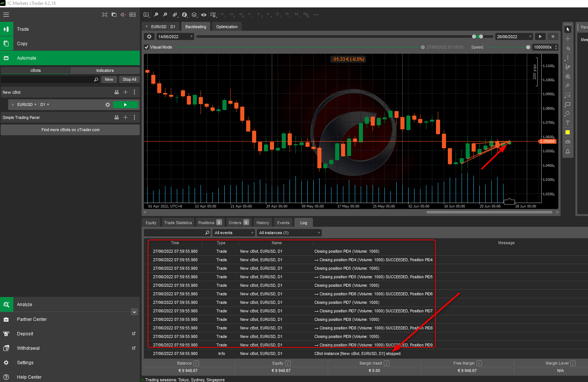Select the Automate section
588x382 pixels.
(x=70, y=58)
